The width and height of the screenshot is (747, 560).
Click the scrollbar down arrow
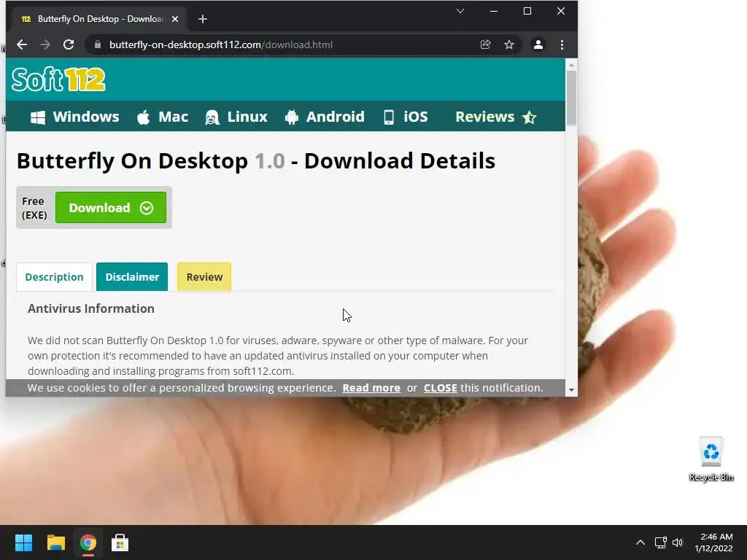pyautogui.click(x=572, y=391)
